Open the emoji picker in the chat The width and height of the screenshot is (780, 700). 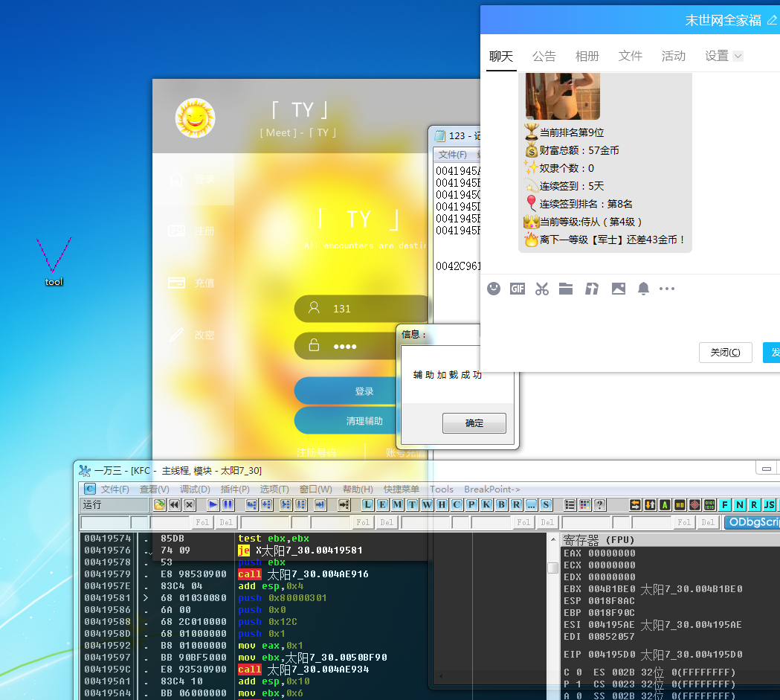[x=494, y=289]
